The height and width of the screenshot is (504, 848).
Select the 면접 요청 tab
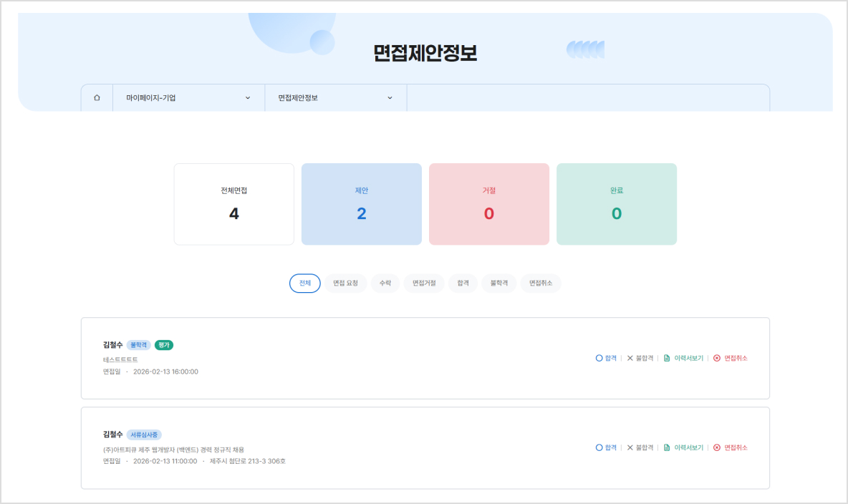point(345,283)
